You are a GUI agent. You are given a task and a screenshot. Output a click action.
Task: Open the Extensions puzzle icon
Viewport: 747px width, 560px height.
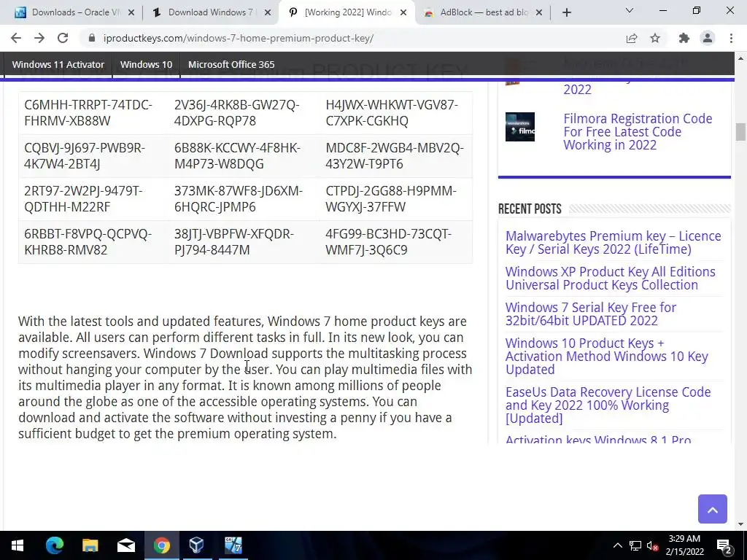(684, 38)
